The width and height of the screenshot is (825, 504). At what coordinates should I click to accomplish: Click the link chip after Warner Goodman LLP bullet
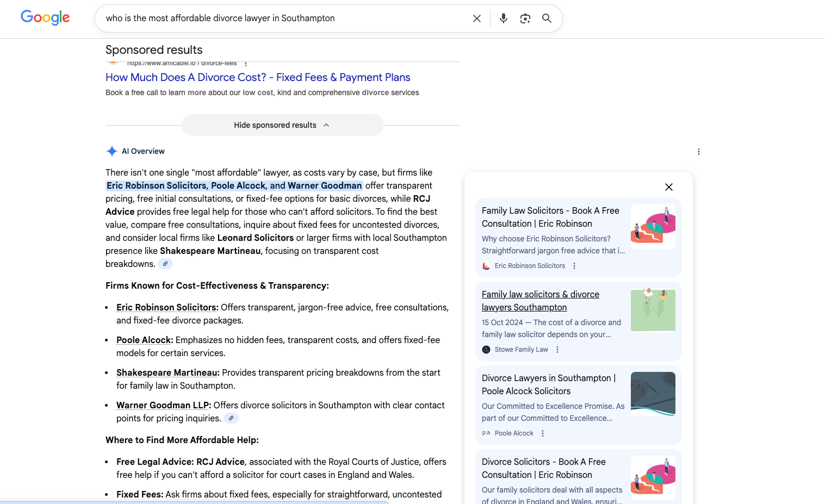(231, 418)
